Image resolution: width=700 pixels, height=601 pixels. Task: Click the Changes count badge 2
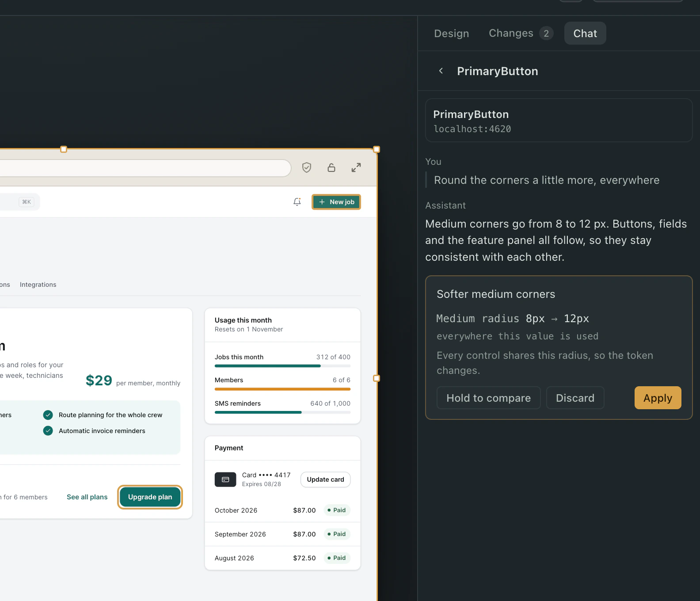click(x=546, y=34)
